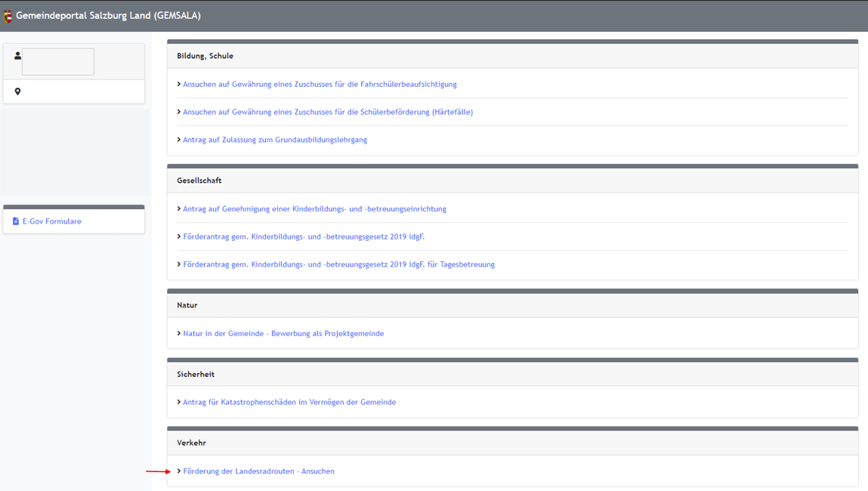868x491 pixels.
Task: Click the E-Gov Formulare document icon
Action: click(x=16, y=221)
